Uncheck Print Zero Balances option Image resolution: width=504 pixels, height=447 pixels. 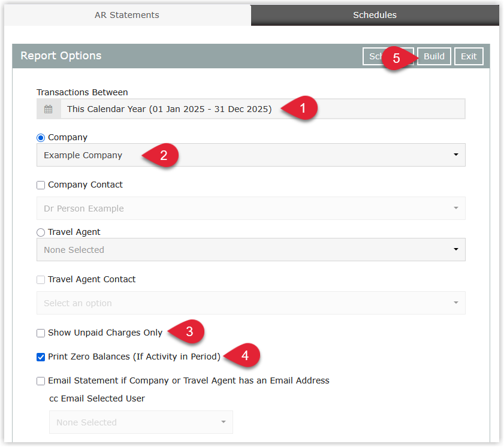[41, 357]
